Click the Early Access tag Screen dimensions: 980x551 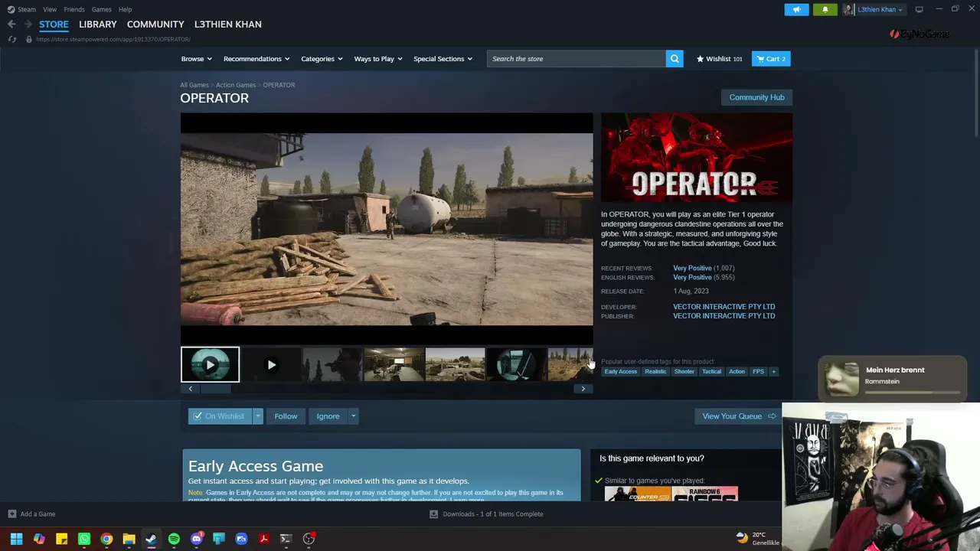click(620, 372)
